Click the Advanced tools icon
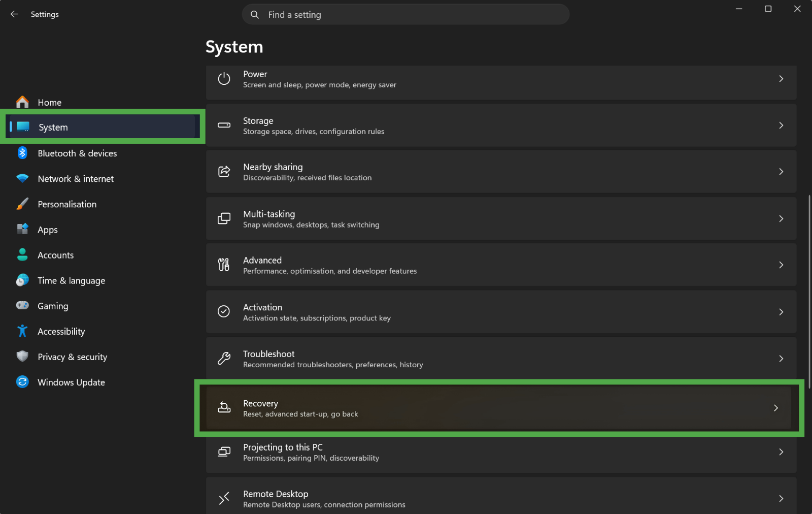Screen dimensions: 812x514 click(224, 265)
